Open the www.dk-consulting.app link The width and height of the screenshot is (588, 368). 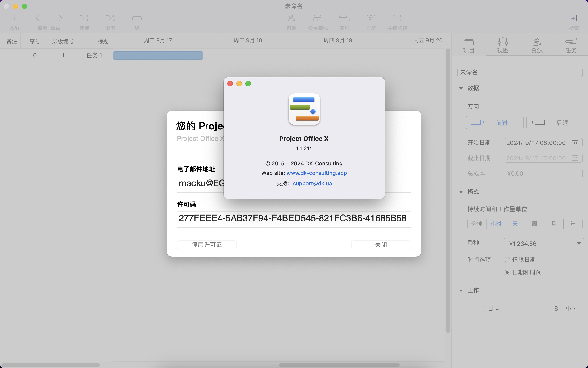pos(317,173)
